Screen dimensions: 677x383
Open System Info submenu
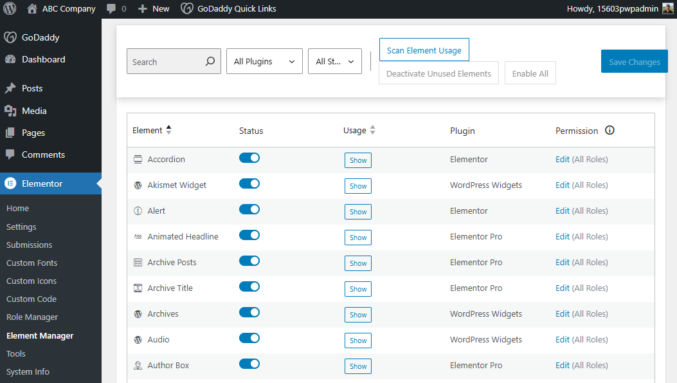pos(28,372)
